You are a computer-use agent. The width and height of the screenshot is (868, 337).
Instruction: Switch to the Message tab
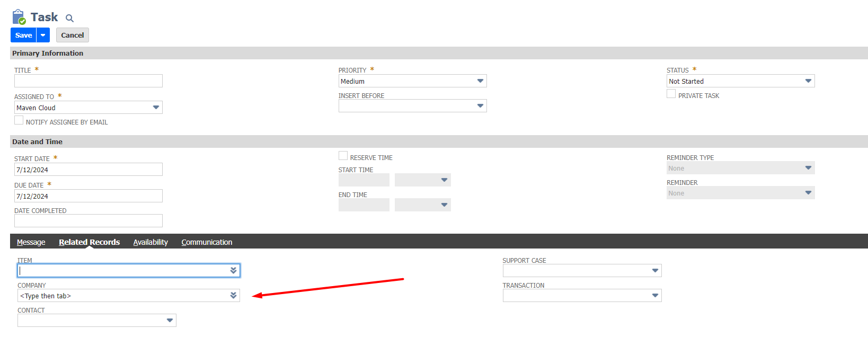[31, 242]
